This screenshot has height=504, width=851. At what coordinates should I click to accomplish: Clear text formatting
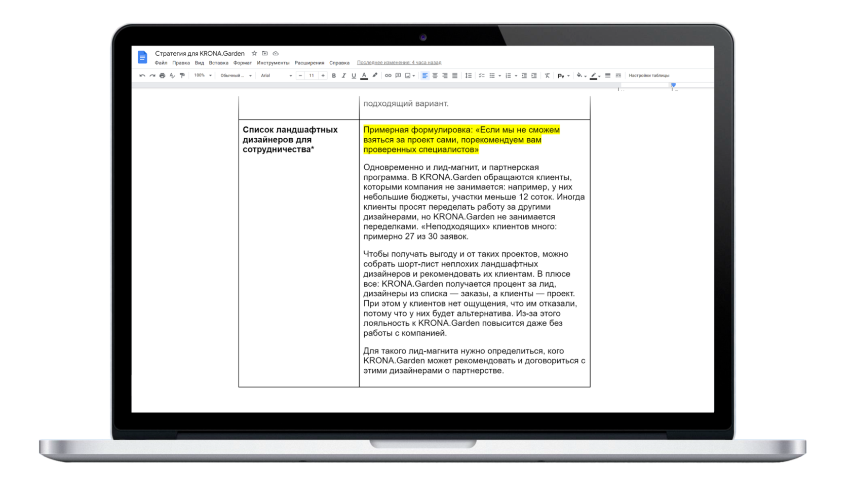tap(547, 75)
